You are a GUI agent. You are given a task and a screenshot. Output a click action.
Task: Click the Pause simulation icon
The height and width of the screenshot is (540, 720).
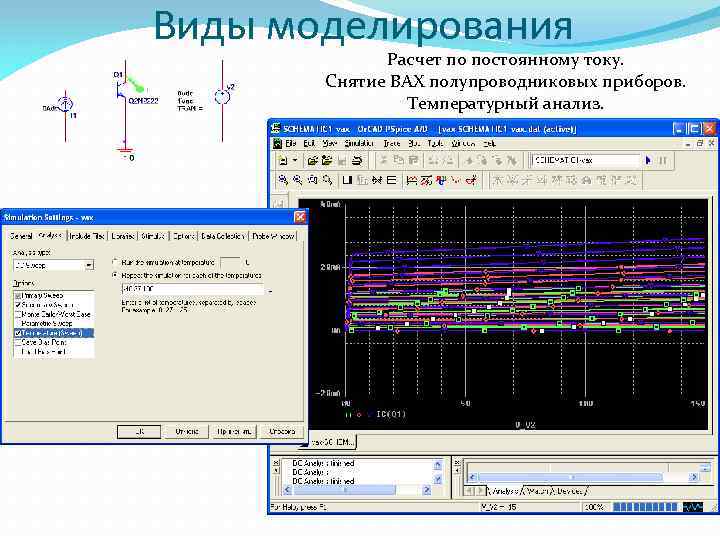pos(663,160)
